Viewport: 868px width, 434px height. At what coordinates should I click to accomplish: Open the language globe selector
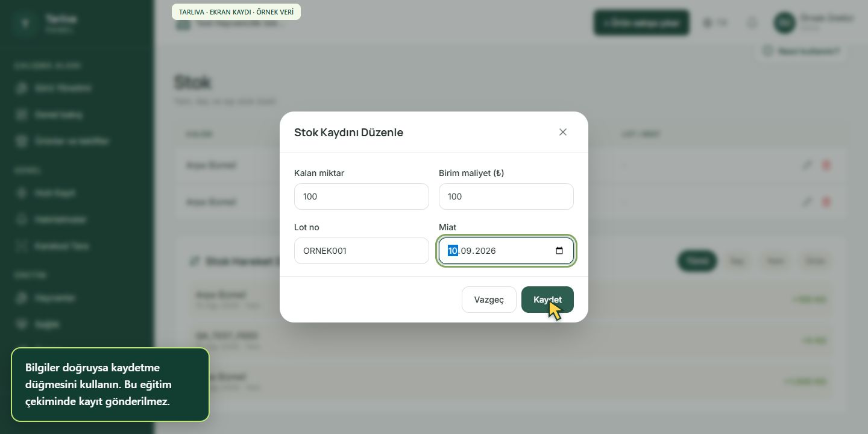point(715,23)
